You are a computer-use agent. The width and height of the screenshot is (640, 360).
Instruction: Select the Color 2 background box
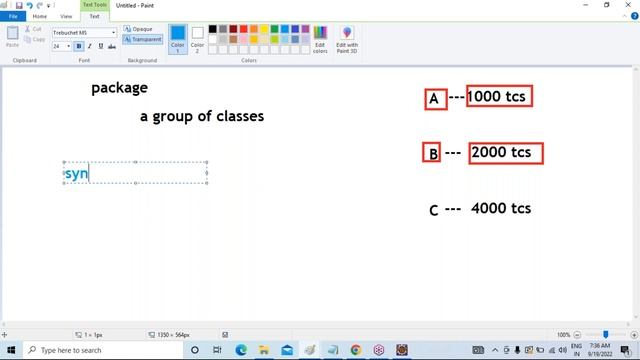[x=198, y=39]
